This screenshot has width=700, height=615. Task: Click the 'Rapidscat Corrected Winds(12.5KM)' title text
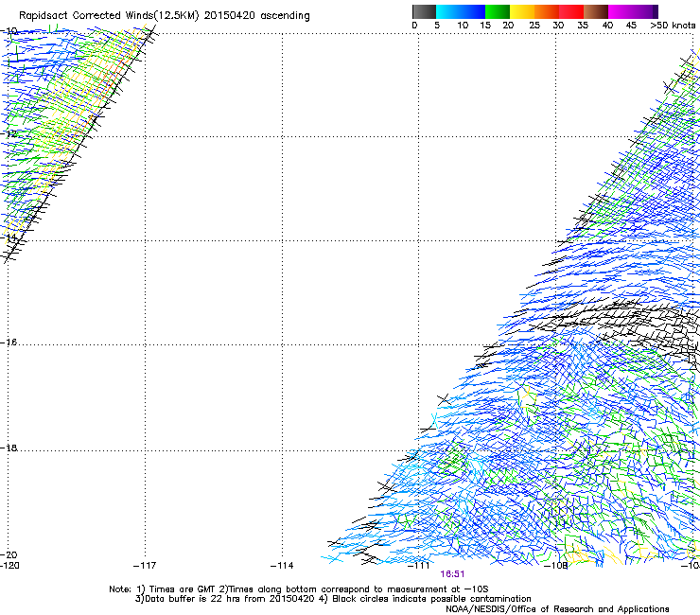109,16
